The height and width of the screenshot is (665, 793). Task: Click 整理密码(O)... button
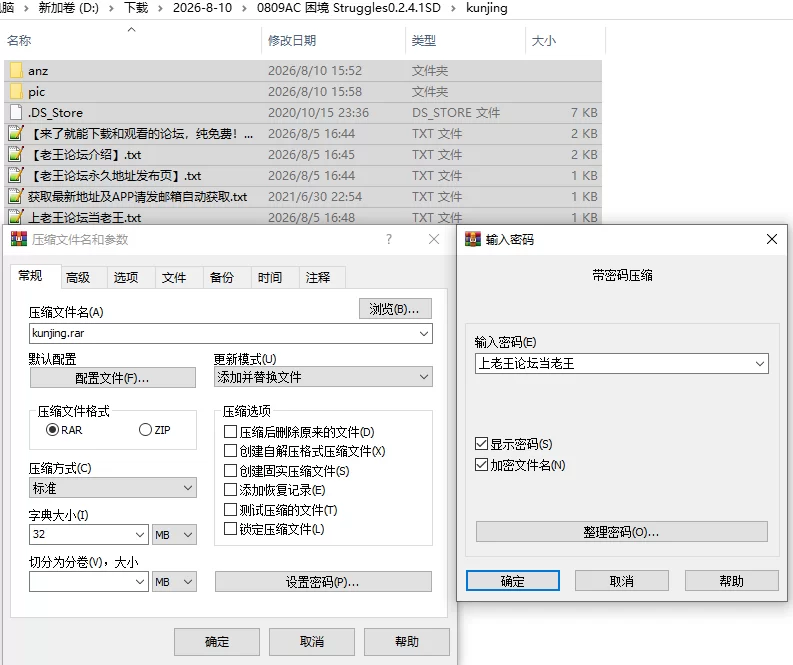point(622,532)
